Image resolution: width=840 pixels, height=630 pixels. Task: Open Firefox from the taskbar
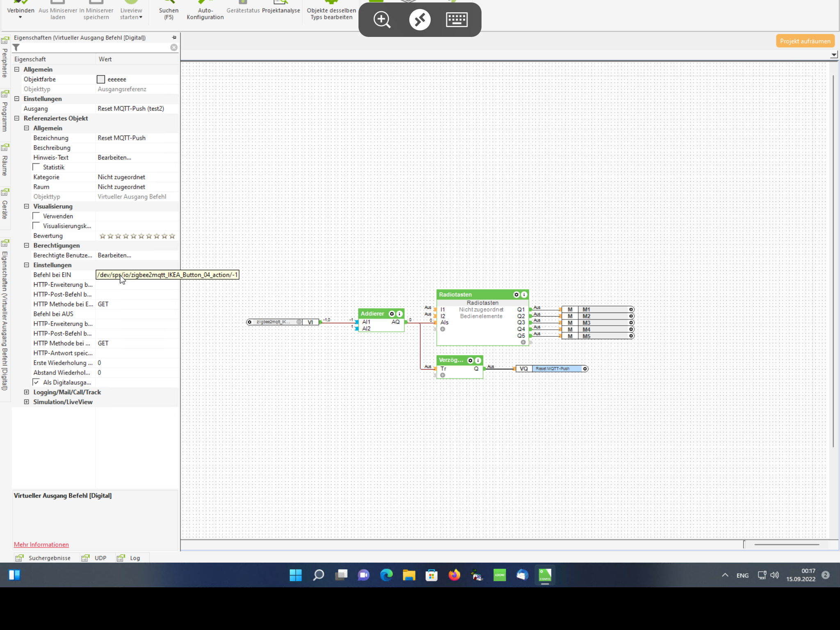tap(454, 575)
